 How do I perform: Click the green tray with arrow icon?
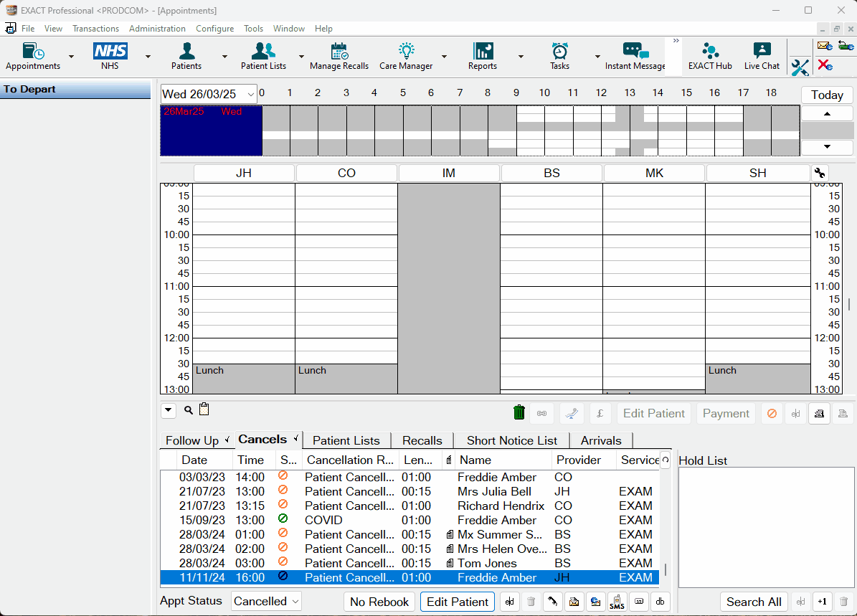tap(846, 46)
